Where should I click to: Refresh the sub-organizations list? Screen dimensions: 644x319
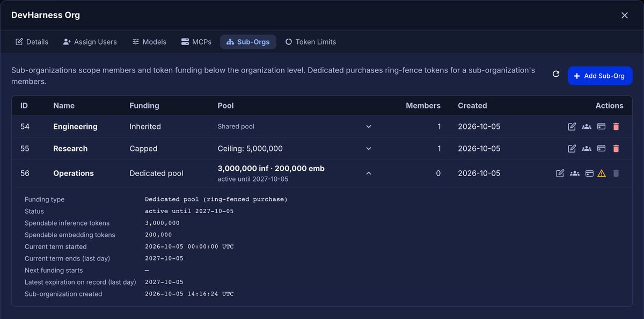click(556, 74)
